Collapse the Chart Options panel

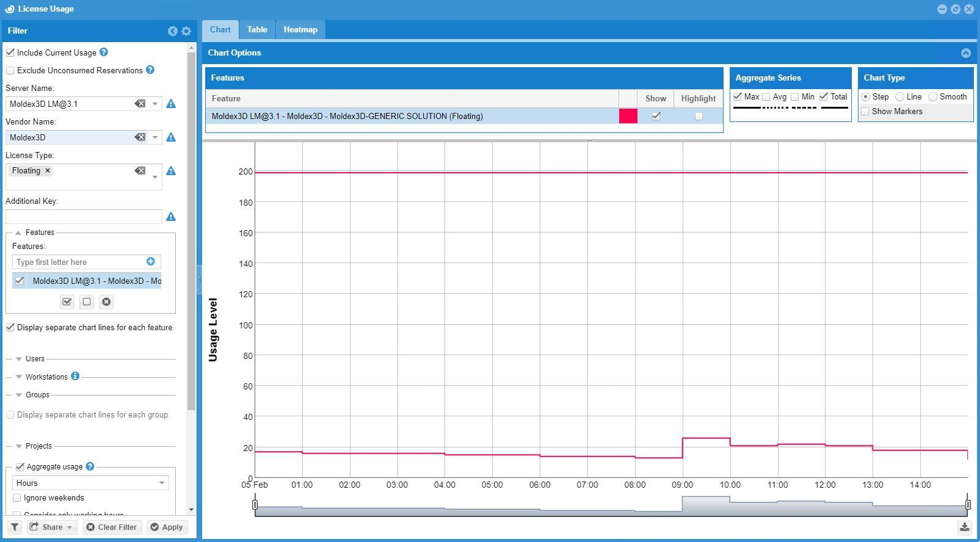(966, 53)
